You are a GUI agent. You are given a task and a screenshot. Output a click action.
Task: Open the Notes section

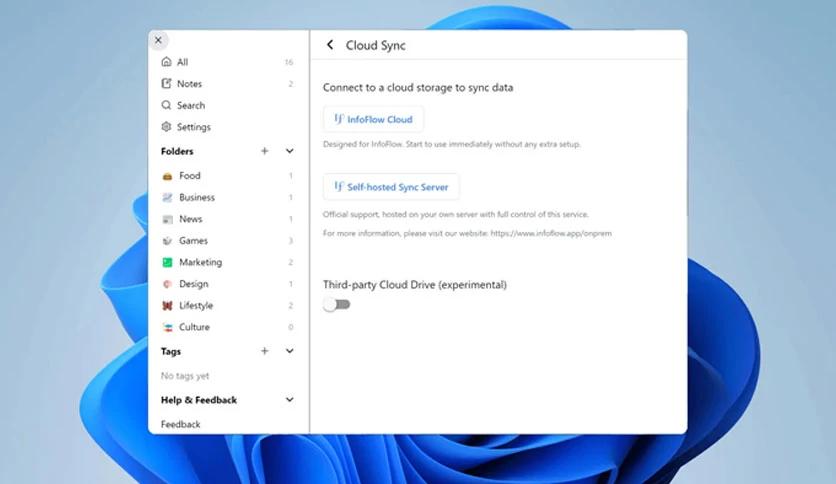coord(189,84)
